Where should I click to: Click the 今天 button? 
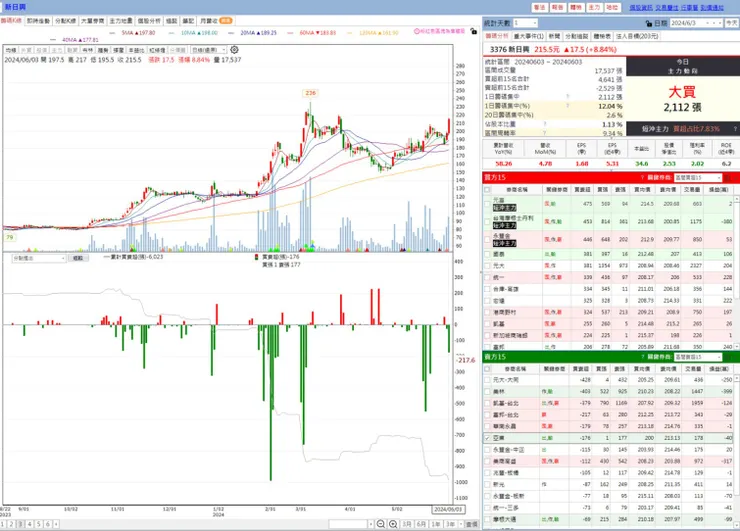tap(731, 23)
